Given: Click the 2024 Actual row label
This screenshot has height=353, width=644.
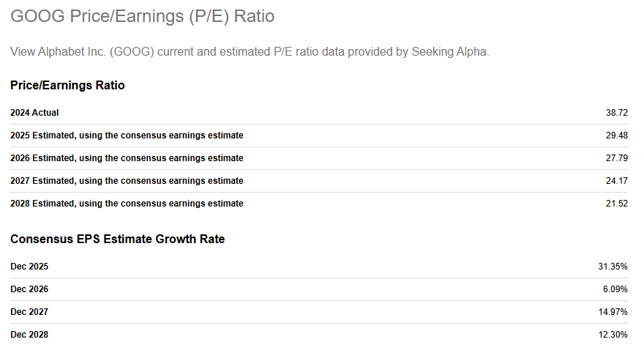Looking at the screenshot, I should click(34, 113).
